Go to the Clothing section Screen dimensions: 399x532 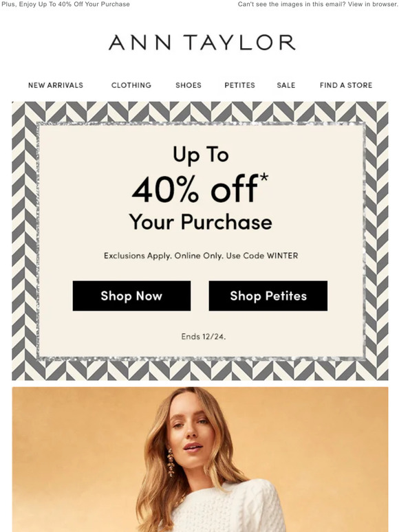(x=131, y=85)
